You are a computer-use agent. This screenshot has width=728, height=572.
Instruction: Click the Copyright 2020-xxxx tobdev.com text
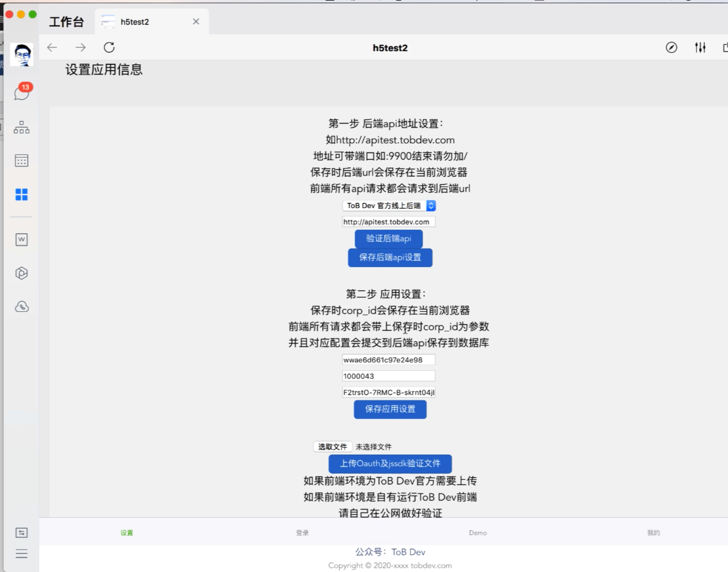(390, 566)
